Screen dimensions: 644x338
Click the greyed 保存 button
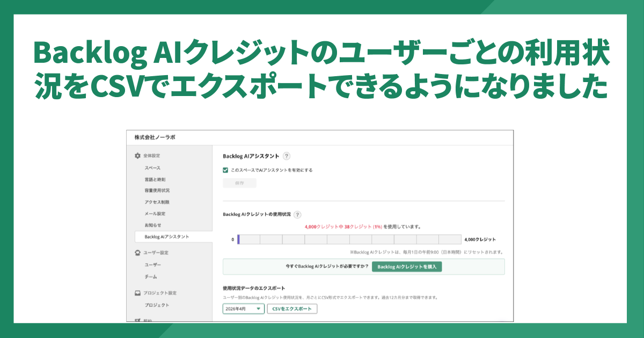[x=239, y=183]
